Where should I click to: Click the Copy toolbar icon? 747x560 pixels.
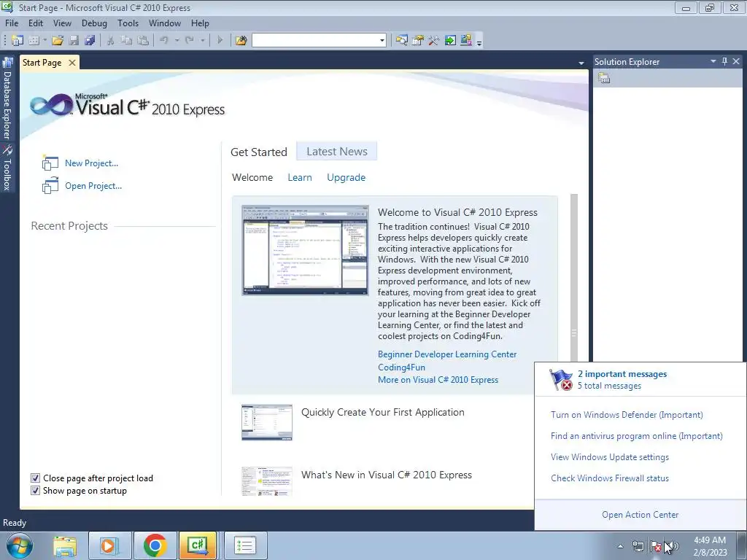[126, 41]
